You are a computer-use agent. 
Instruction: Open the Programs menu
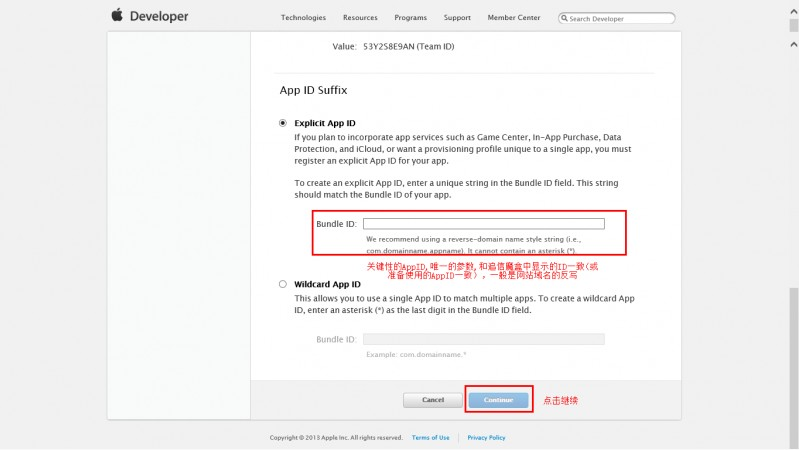[411, 17]
